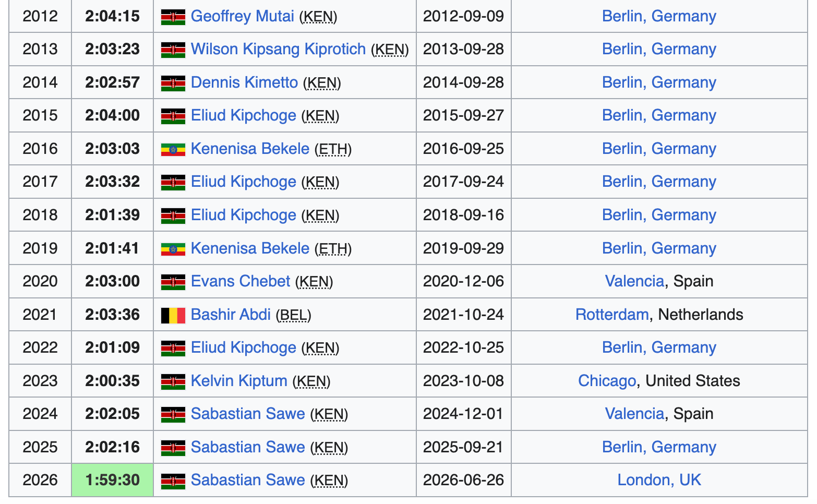Click the Ethiopian flag in the 2019 row
The image size is (817, 504).
click(173, 249)
